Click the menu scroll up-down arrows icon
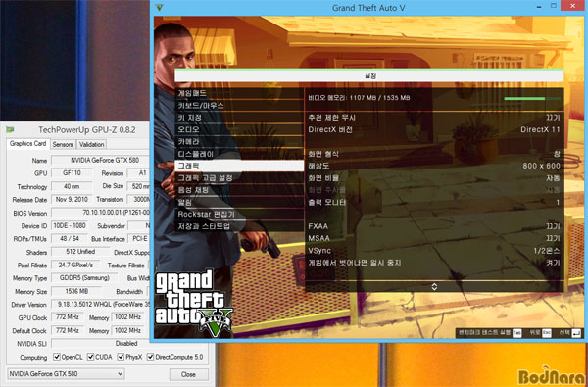 click(434, 286)
